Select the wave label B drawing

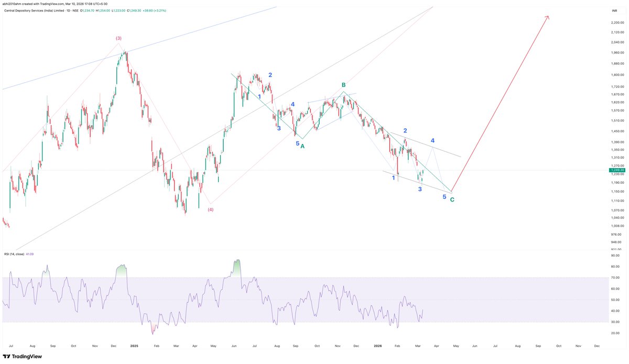click(x=343, y=84)
